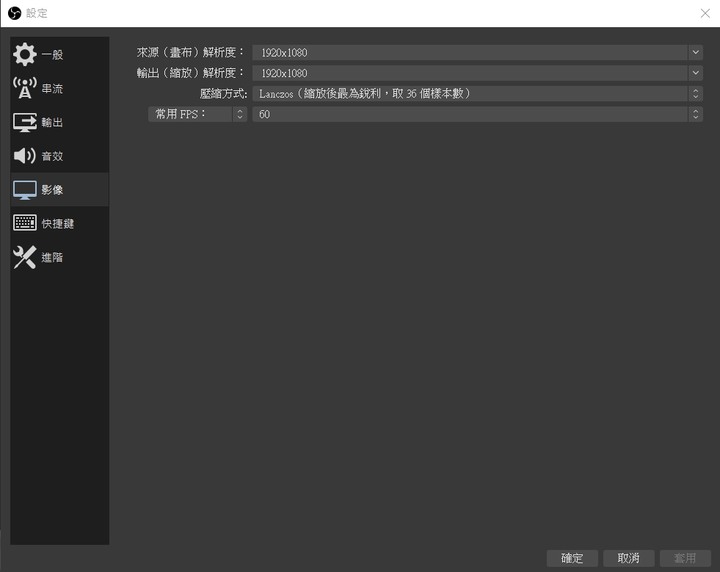This screenshot has width=720, height=572.
Task: Expand 輸出（縮放）解析度 dropdown arrow
Action: [x=696, y=73]
